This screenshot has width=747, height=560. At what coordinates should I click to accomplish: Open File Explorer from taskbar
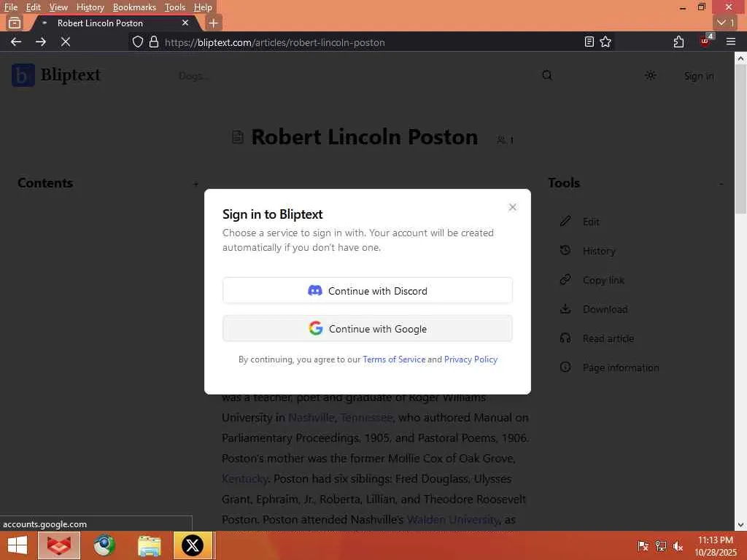point(149,545)
